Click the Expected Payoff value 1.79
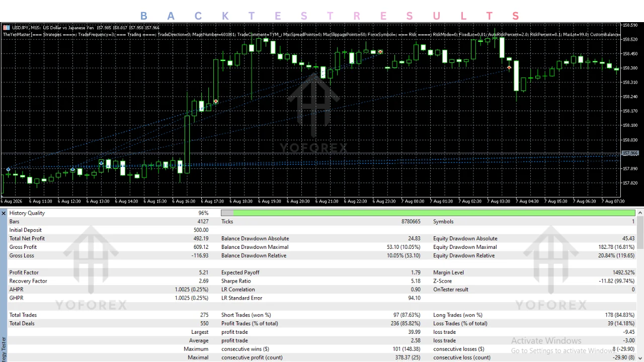Image resolution: width=644 pixels, height=362 pixels. point(416,273)
